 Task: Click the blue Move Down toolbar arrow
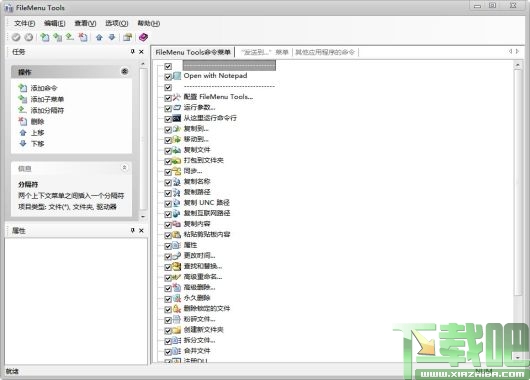pos(112,37)
